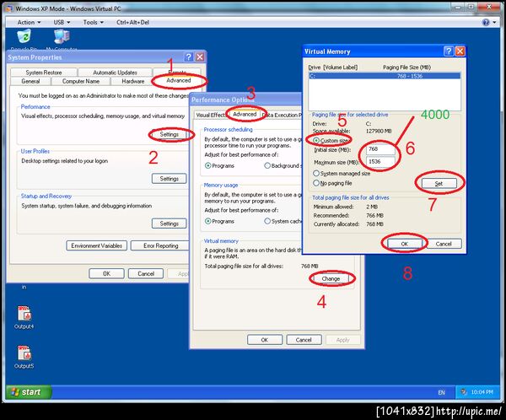The width and height of the screenshot is (506, 420).
Task: Click the Initial size (MB) field
Action: [x=381, y=149]
